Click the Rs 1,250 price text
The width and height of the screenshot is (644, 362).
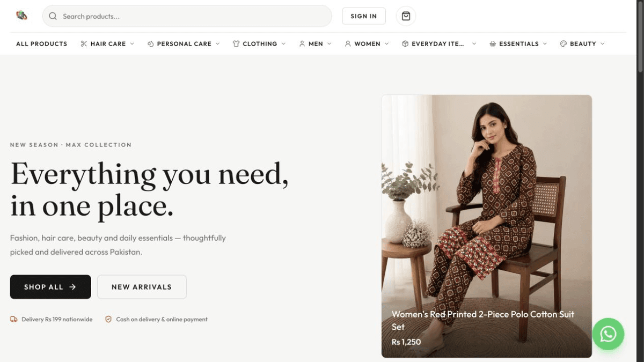[x=406, y=342]
